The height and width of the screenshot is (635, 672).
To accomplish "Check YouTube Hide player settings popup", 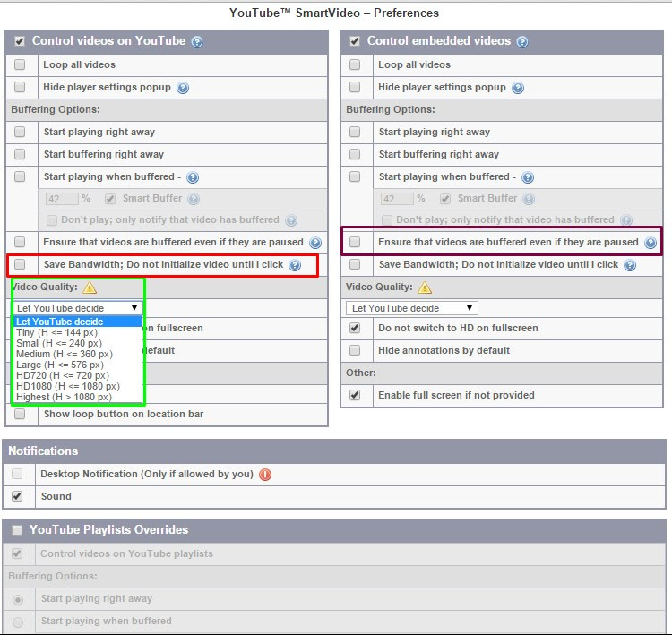I will (x=20, y=88).
